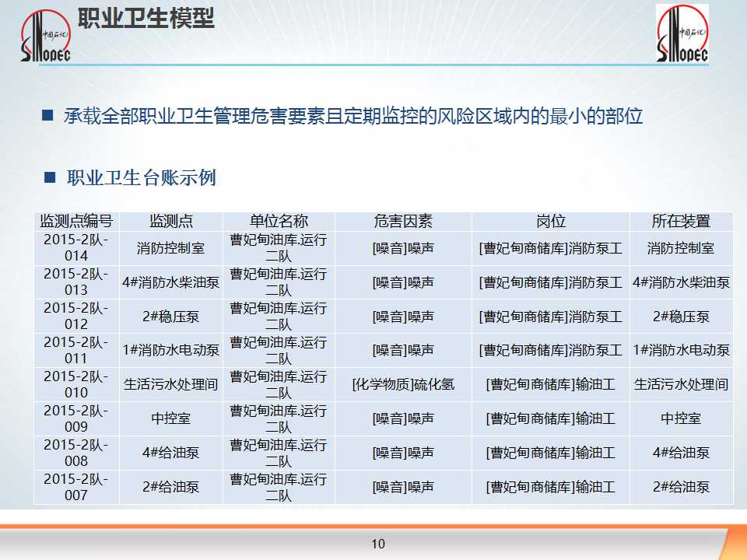Click 输油工 post cell in row 2015-2队-010
The image size is (747, 560).
point(551,384)
